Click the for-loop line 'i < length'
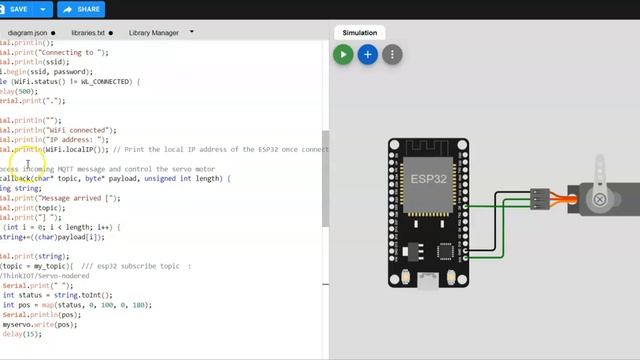The height and width of the screenshot is (360, 640). [x=60, y=227]
